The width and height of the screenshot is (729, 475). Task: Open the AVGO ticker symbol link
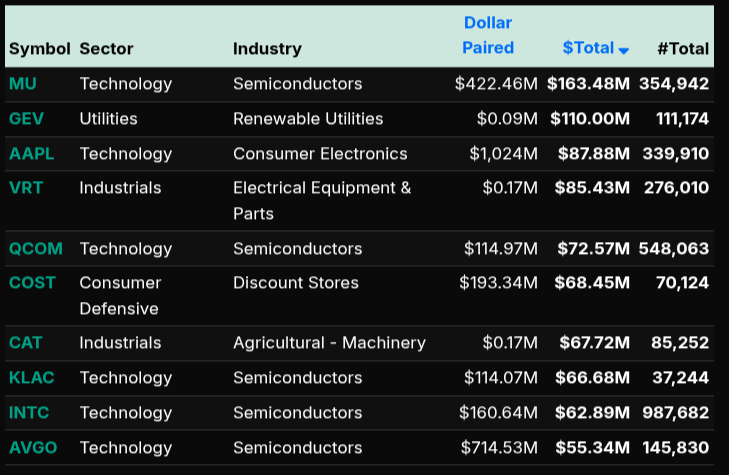coord(32,447)
